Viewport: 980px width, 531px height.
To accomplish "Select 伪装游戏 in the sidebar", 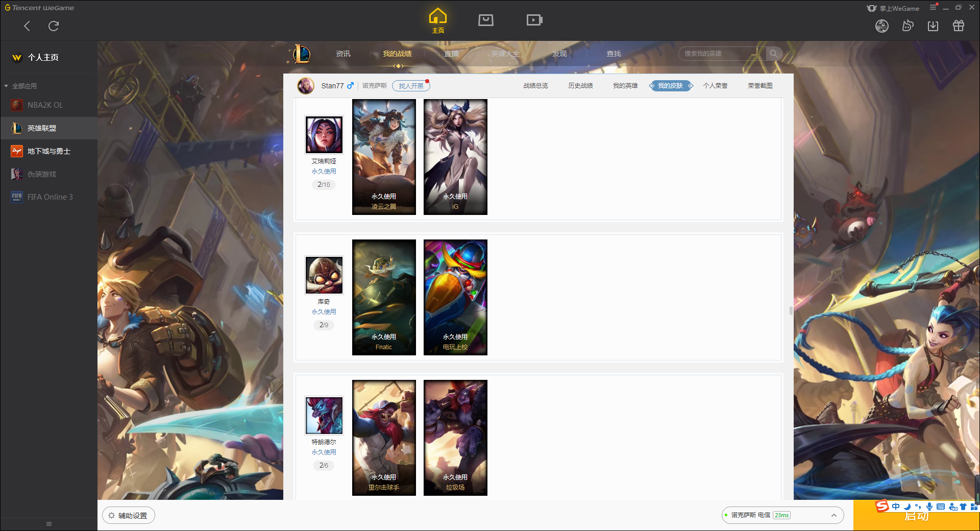I will coord(48,174).
